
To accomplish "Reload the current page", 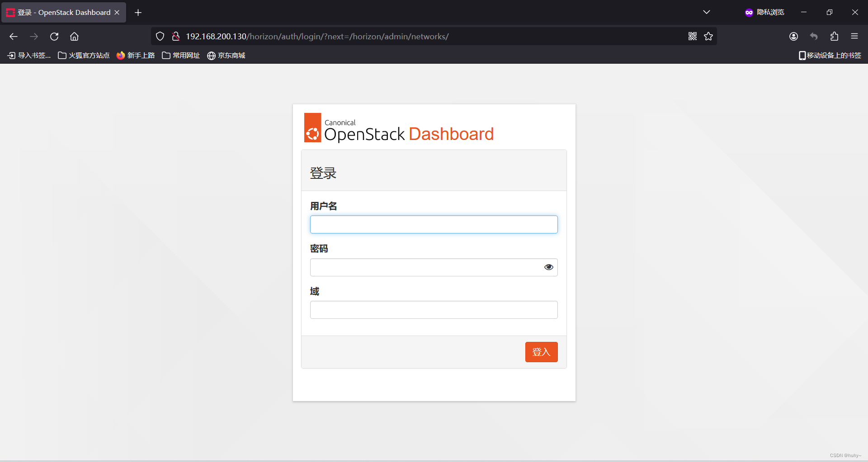I will click(54, 37).
